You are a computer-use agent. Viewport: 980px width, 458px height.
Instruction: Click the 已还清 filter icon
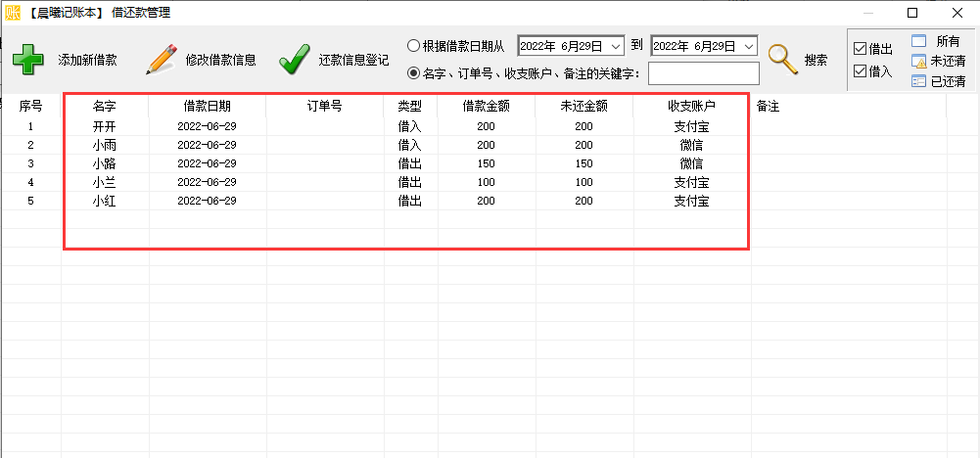(x=918, y=80)
